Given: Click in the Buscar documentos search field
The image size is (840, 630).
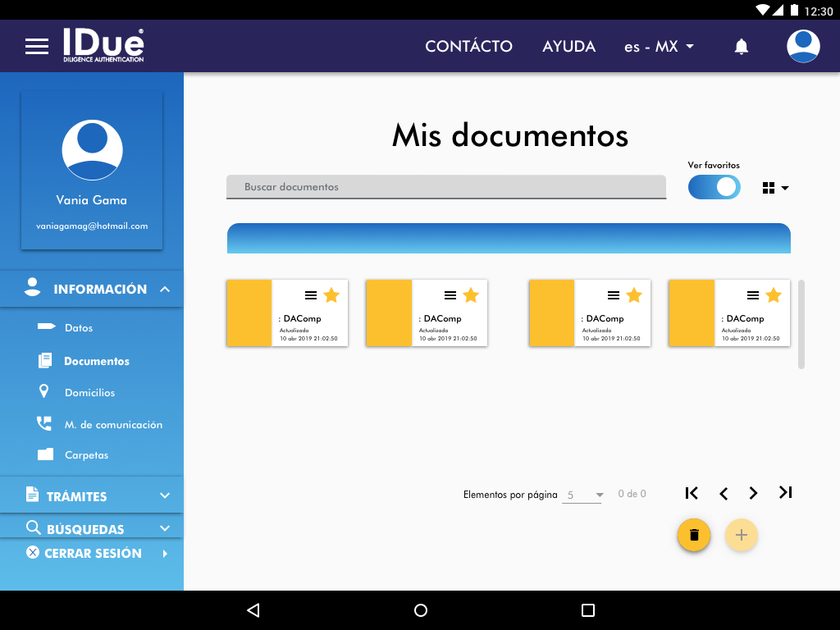Looking at the screenshot, I should [x=446, y=187].
